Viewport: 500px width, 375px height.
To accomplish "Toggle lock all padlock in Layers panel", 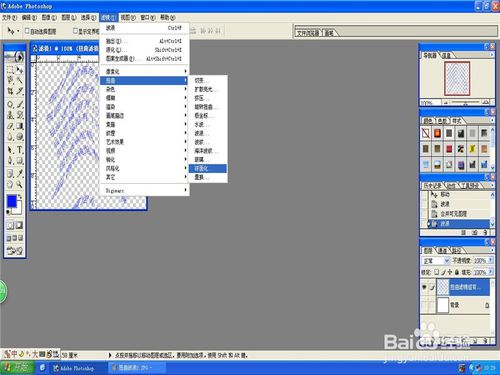I will click(x=457, y=272).
